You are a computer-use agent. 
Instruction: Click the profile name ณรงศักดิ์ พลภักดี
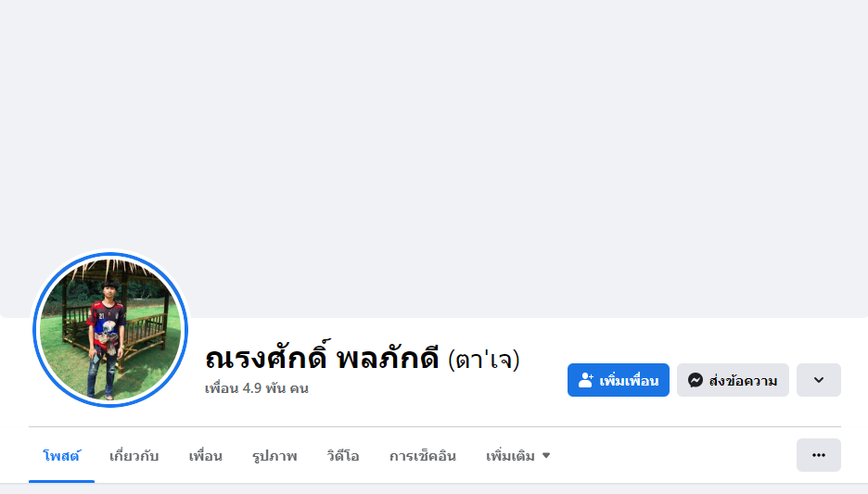pyautogui.click(x=321, y=358)
